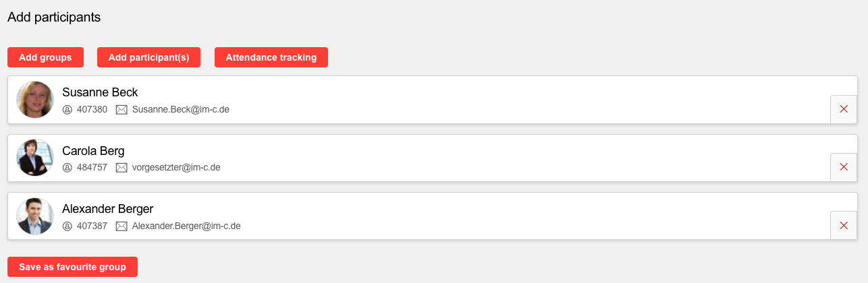
Task: Click the ID icon next to 407387
Action: click(67, 226)
